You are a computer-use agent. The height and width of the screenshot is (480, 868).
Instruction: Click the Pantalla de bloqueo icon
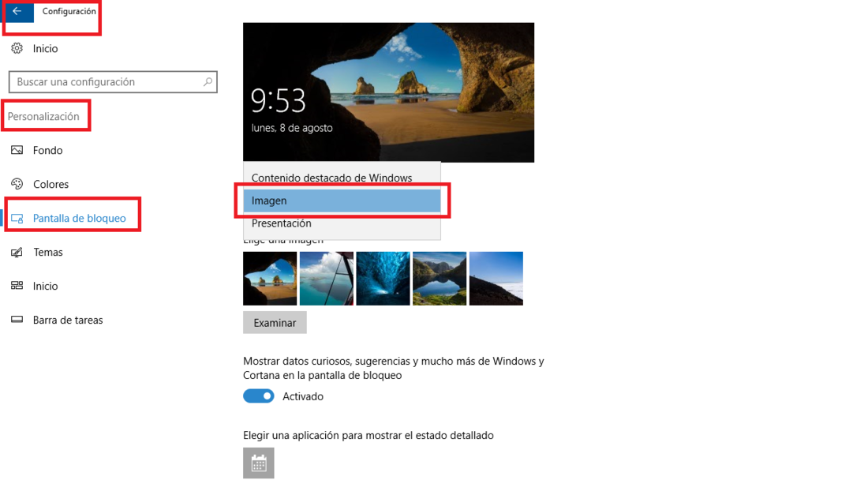[17, 218]
